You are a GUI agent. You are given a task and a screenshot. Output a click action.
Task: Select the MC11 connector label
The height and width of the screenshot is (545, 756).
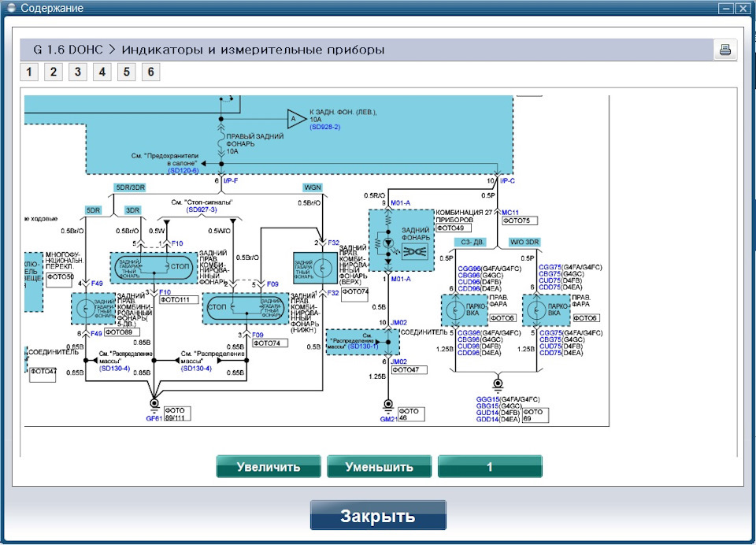point(510,212)
